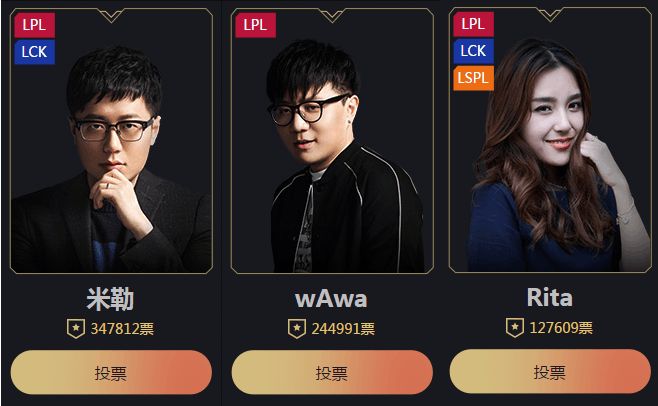Click the orange LSPL badge on Rita's card

pos(473,78)
